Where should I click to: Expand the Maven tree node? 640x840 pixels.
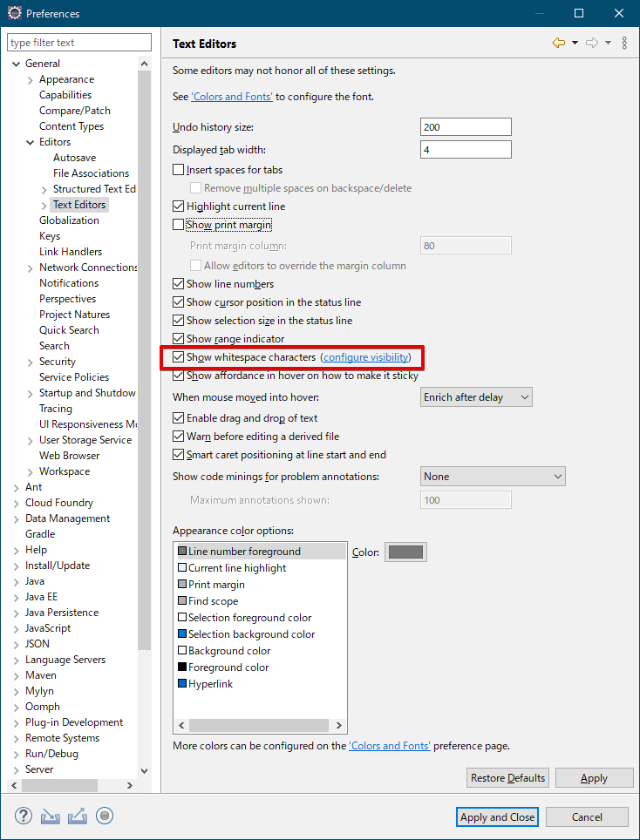(16, 675)
